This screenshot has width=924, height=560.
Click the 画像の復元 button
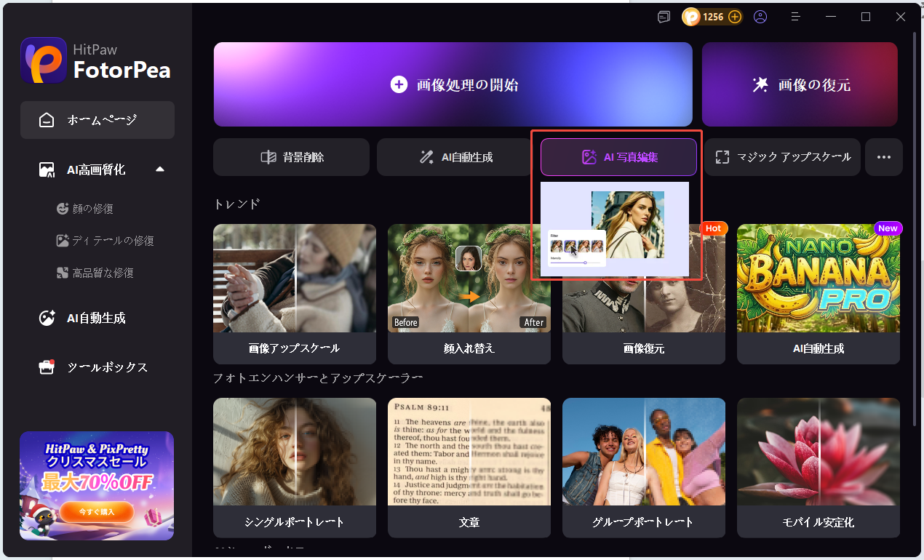click(x=800, y=85)
